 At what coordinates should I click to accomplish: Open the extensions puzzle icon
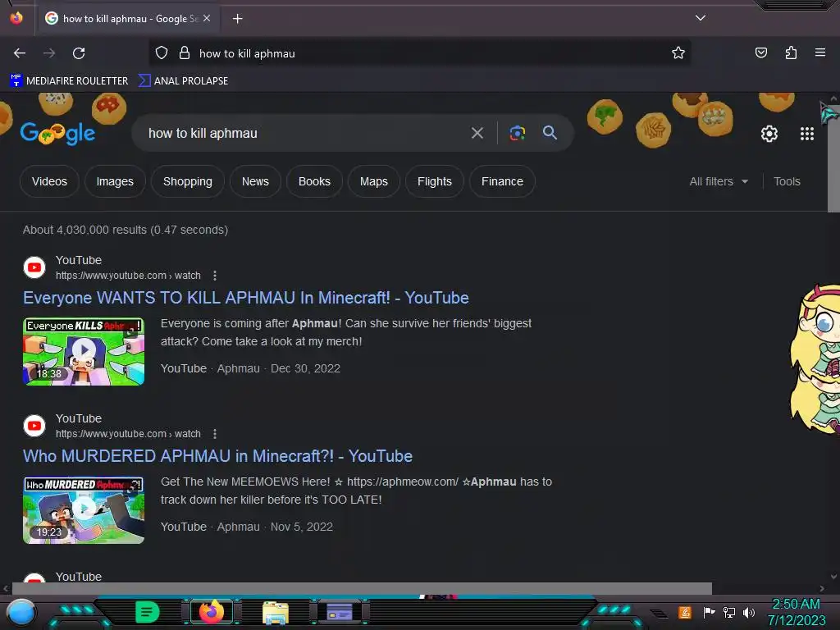click(x=791, y=52)
